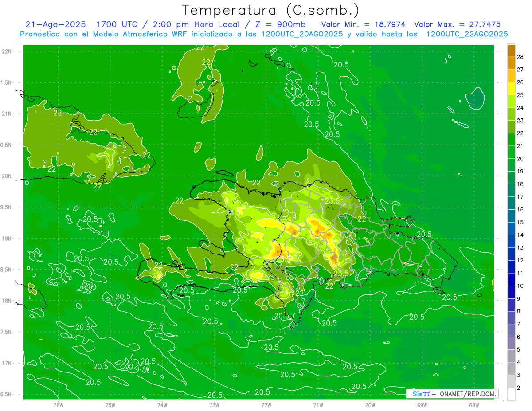Click the colorbar label '28'
The image size is (532, 411).
tap(520, 57)
